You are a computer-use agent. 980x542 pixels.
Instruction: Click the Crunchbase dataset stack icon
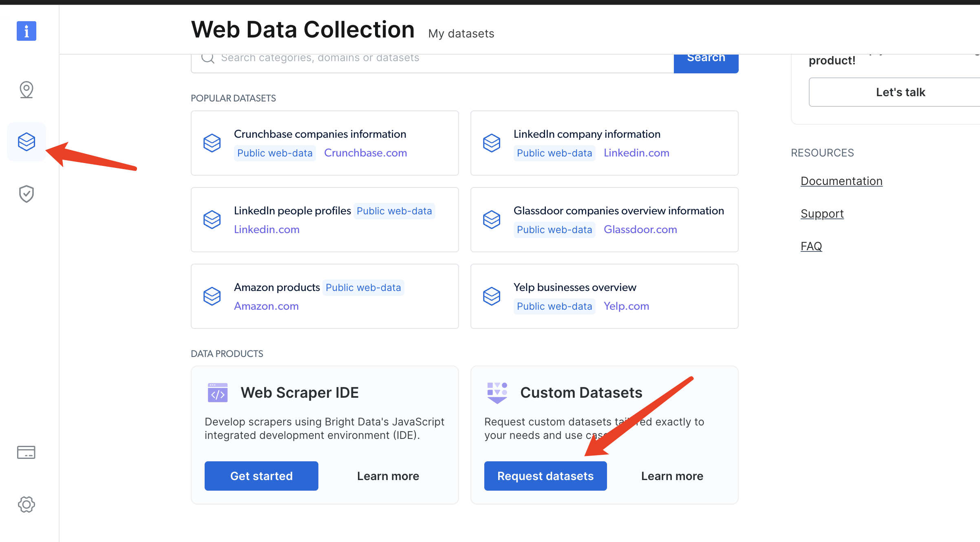[x=212, y=143]
